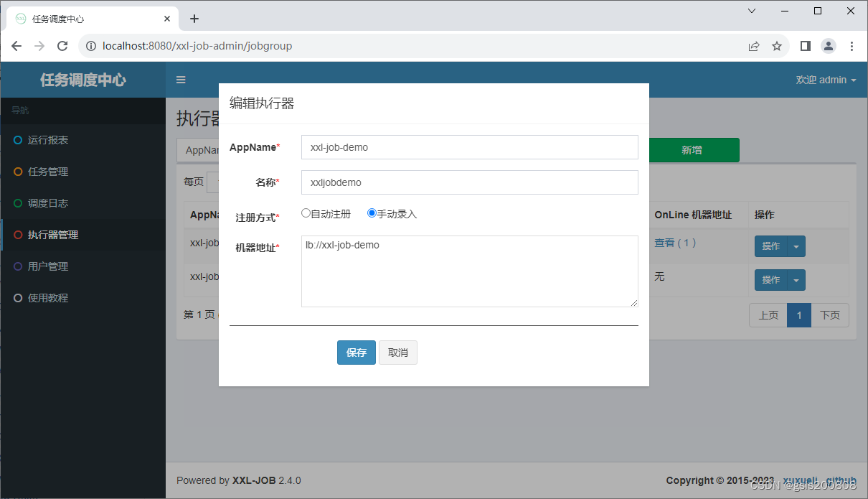This screenshot has width=868, height=499.
Task: Go to 下页 in pagination
Action: pos(830,315)
